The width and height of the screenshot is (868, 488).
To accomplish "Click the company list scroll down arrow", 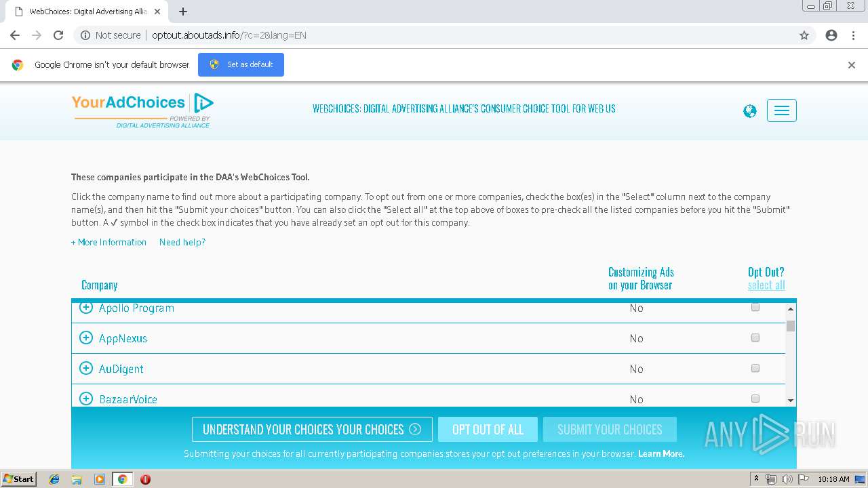I will click(791, 401).
